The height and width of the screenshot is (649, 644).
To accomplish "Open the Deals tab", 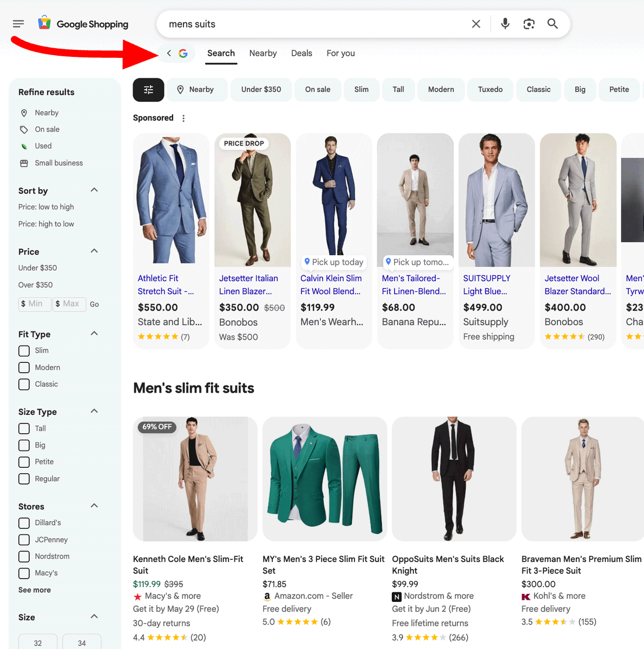I will click(301, 54).
